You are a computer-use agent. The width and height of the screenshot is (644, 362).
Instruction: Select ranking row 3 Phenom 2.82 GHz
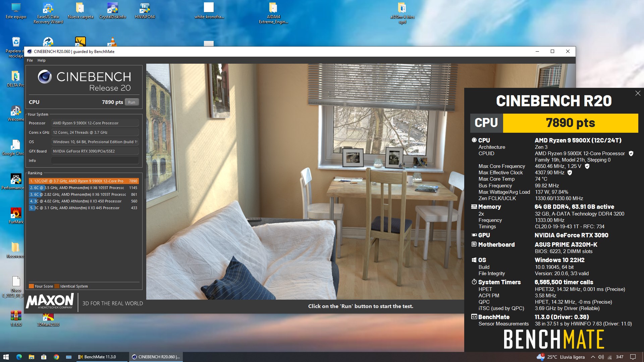[84, 194]
